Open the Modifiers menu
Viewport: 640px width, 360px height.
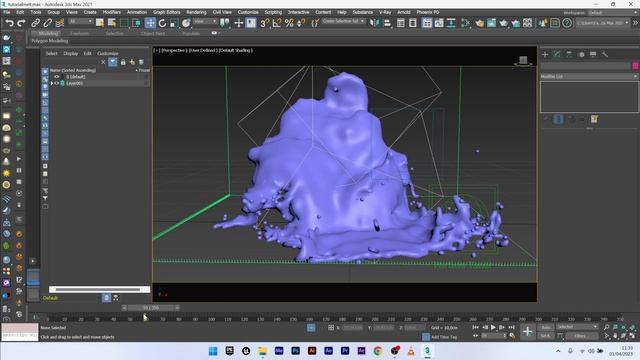111,12
